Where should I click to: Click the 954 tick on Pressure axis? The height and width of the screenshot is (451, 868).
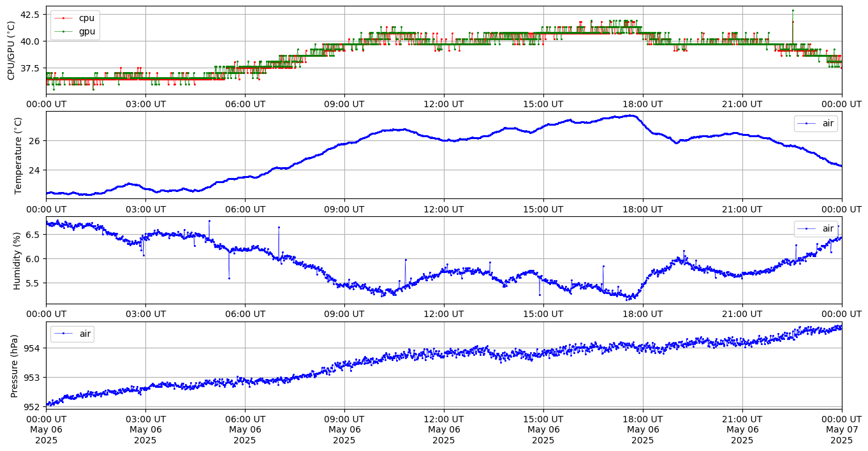pyautogui.click(x=33, y=348)
